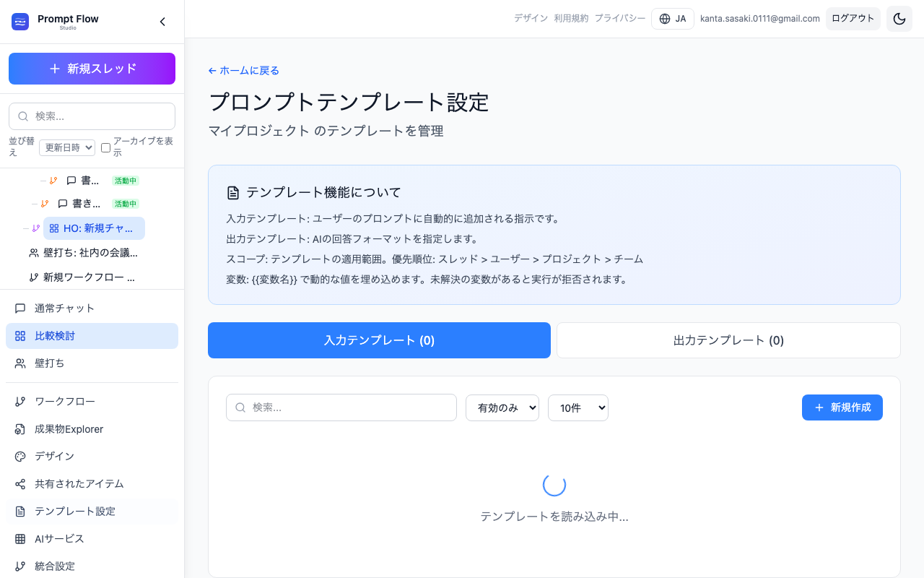
Task: Open 成果物Explorer
Action: (x=92, y=429)
